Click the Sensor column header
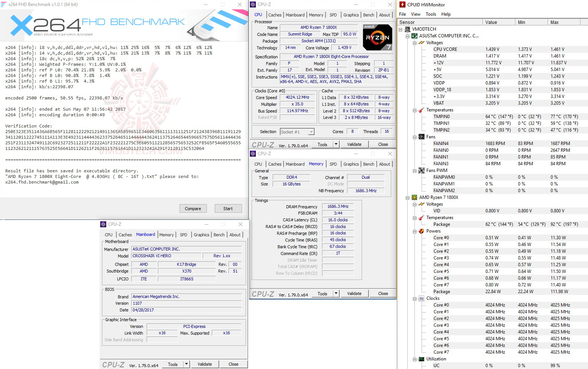Image resolution: width=588 pixels, height=369 pixels. point(440,22)
